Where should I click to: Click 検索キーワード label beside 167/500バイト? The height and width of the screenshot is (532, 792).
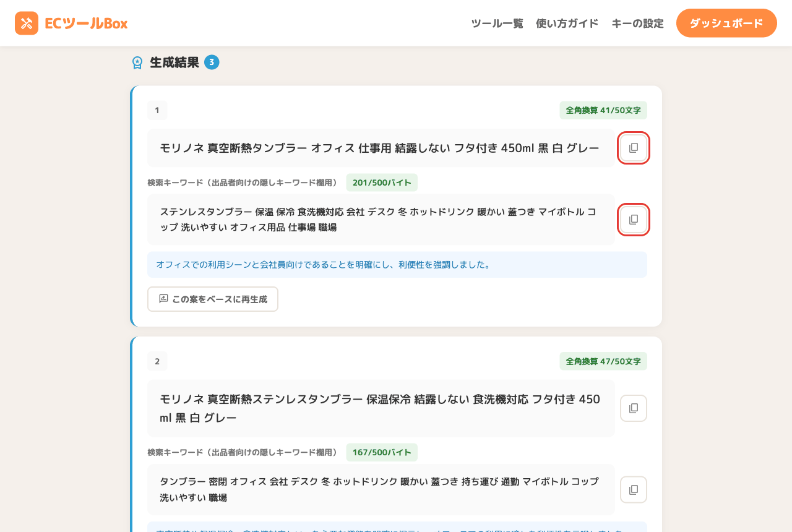[243, 452]
